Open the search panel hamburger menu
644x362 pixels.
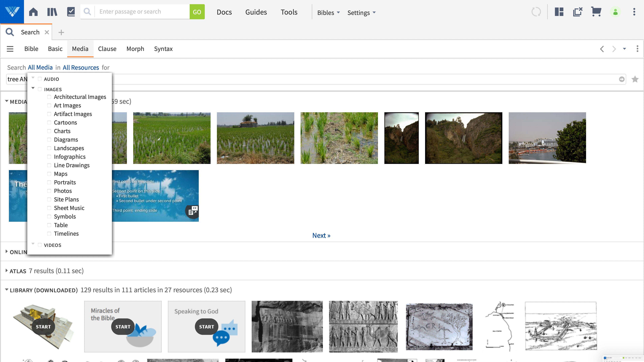point(10,49)
